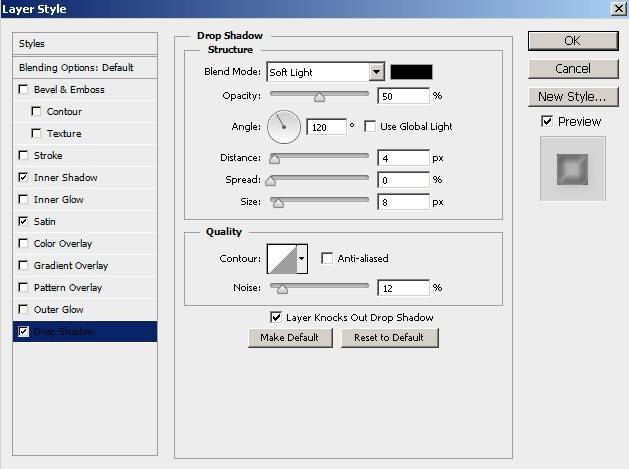Click the Angle value field
The height and width of the screenshot is (469, 629).
[326, 127]
